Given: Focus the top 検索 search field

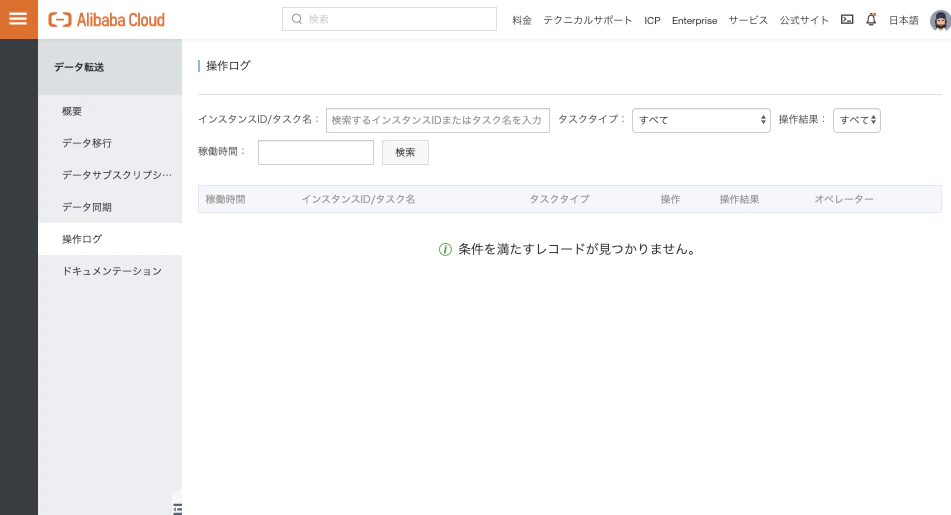Looking at the screenshot, I should pos(389,19).
